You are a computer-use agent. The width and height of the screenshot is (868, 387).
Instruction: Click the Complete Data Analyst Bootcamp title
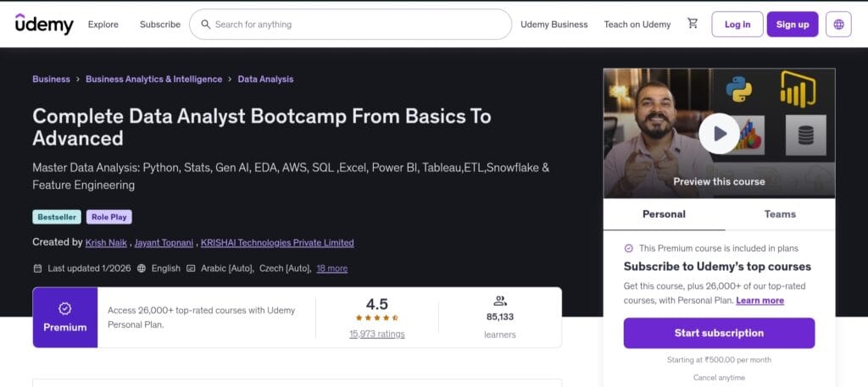pos(262,127)
